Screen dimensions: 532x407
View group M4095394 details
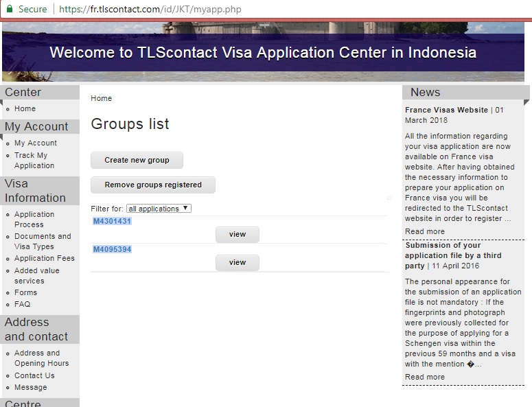(x=237, y=262)
